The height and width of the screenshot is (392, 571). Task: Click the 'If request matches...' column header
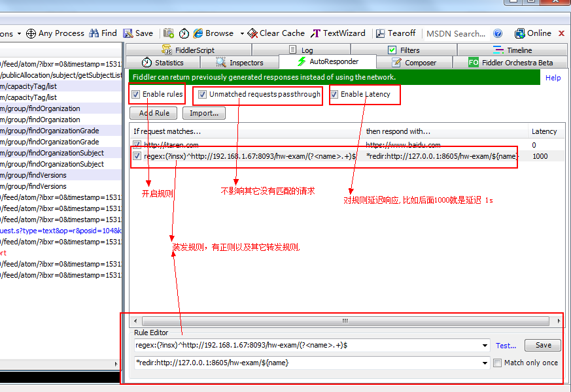point(246,131)
